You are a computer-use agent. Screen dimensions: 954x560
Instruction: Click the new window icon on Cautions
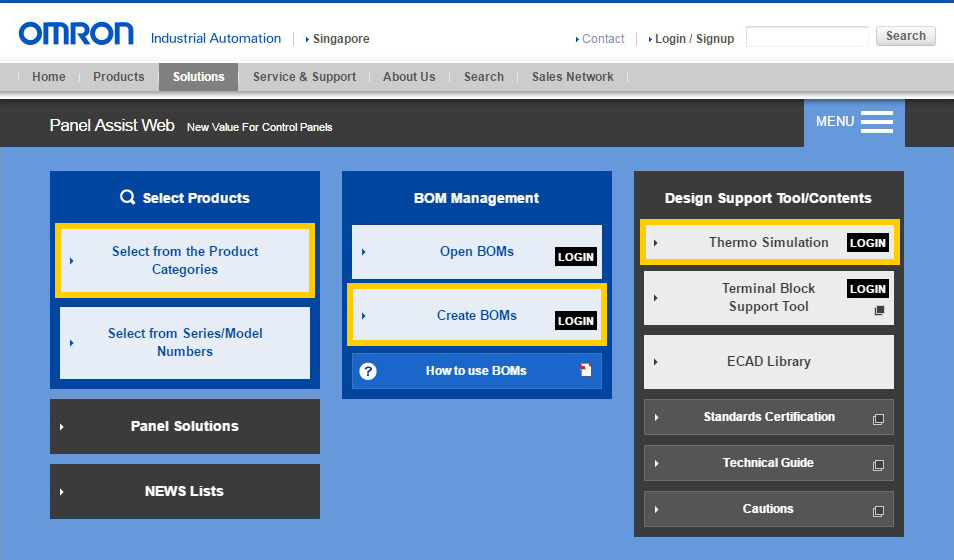point(878,511)
